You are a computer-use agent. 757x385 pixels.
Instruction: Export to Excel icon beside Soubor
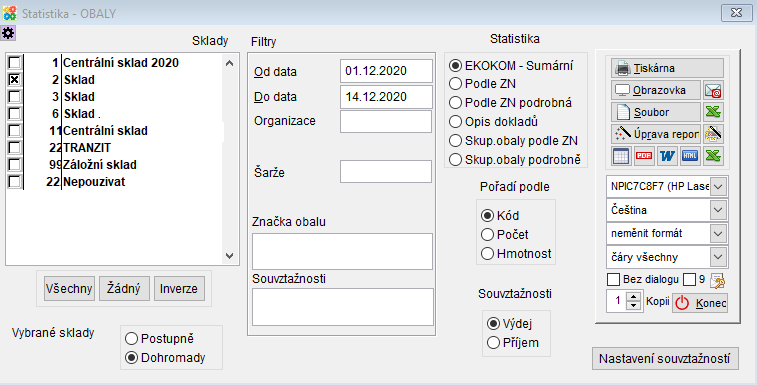tap(713, 112)
